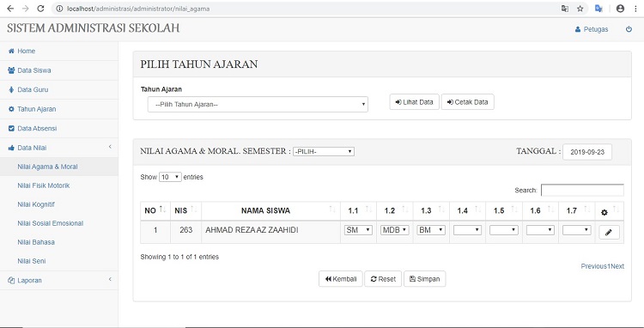Reload the page with refresh icon
The width and height of the screenshot is (644, 328).
click(x=40, y=9)
